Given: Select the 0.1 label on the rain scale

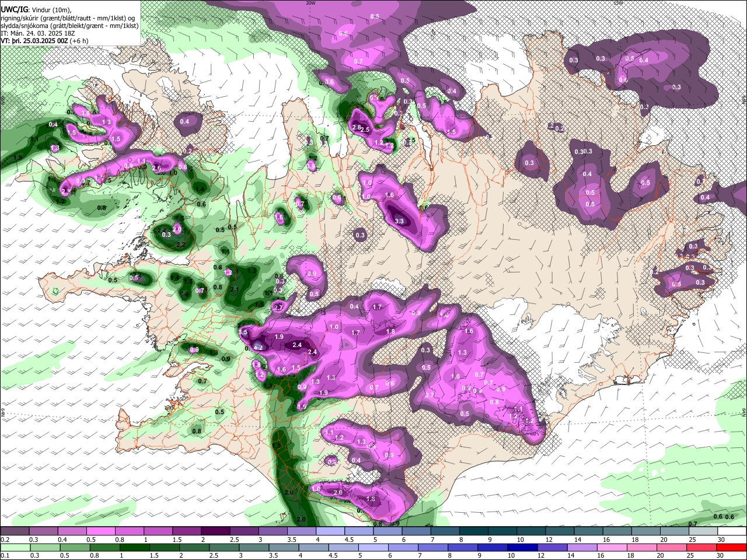Looking at the screenshot, I should pyautogui.click(x=5, y=556).
